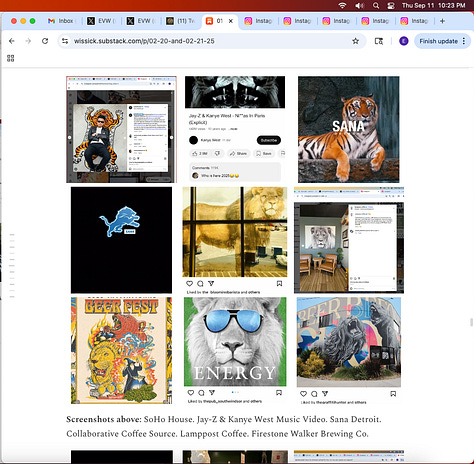This screenshot has width=474, height=464.
Task: Switch to the (11) notifications tab
Action: tap(180, 21)
